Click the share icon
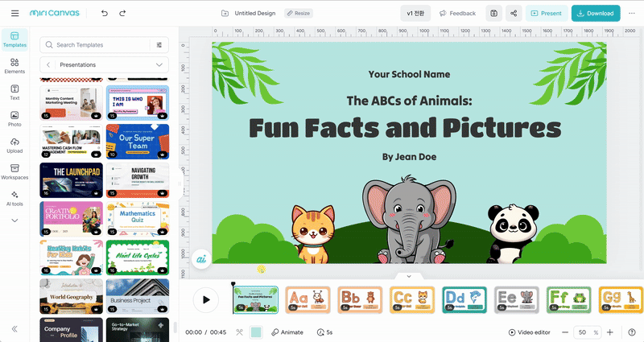 [x=514, y=13]
